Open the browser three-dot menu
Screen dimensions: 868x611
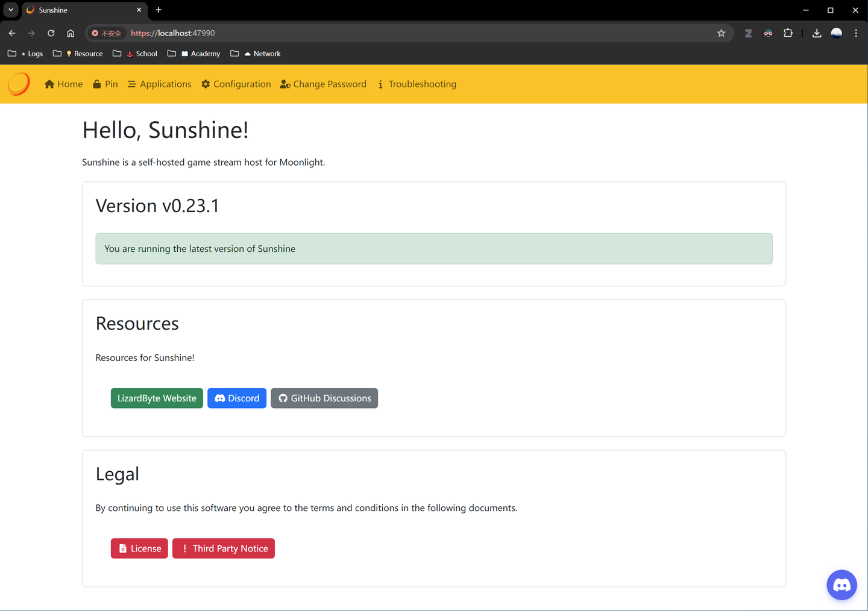(856, 33)
